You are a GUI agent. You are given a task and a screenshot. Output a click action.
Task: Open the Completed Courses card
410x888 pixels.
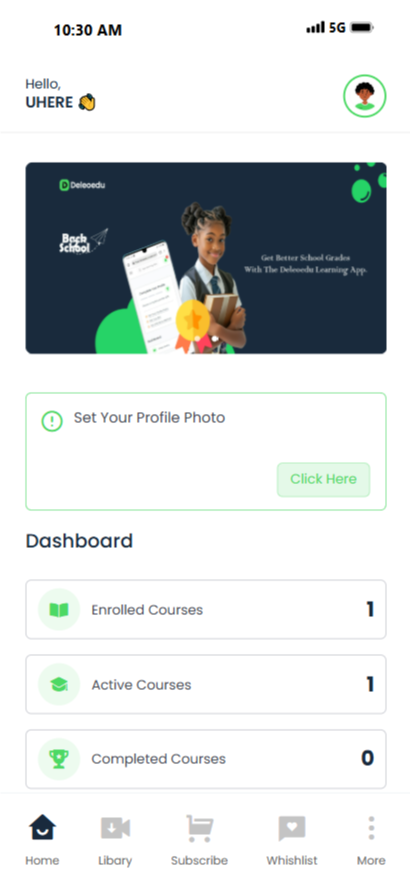(206, 759)
